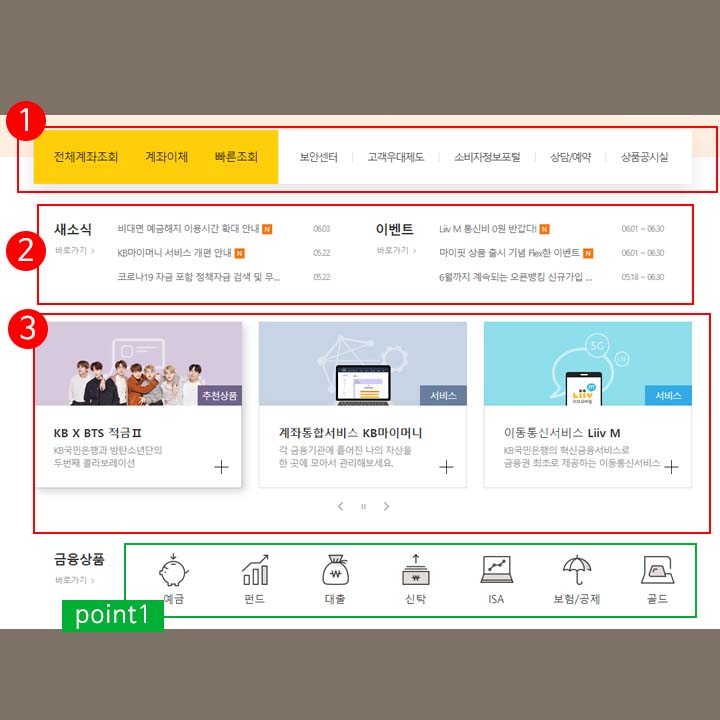
Task: Open 계좌이체 menu
Action: tap(167, 157)
